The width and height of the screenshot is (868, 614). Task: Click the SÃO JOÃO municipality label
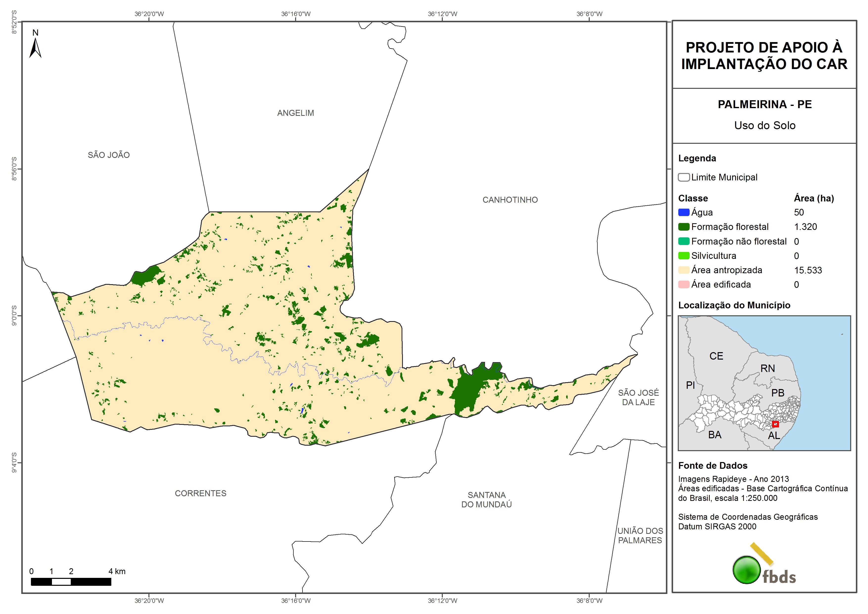(x=109, y=155)
